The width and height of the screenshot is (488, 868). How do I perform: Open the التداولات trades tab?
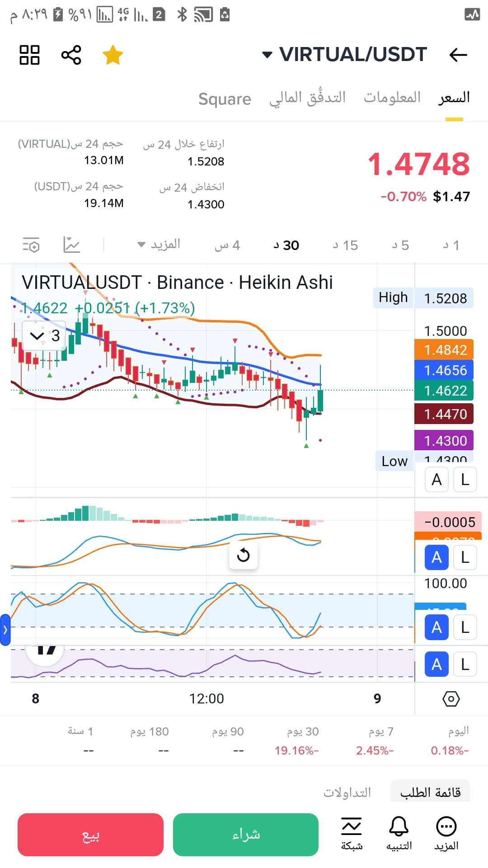[x=347, y=792]
